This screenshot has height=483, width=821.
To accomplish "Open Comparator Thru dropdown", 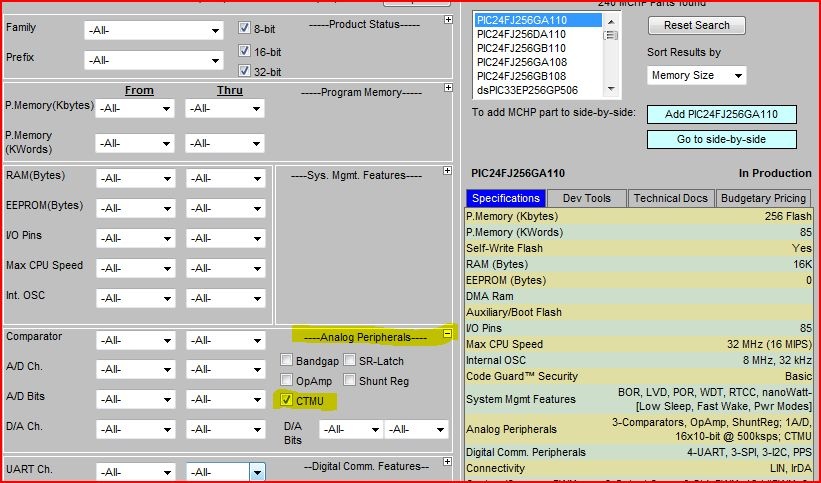I will point(226,340).
